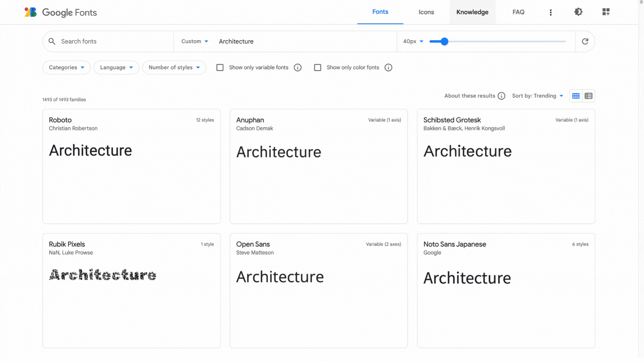Click 'Variable (1 axis)' on Schibsted Grotesk card

click(x=572, y=120)
